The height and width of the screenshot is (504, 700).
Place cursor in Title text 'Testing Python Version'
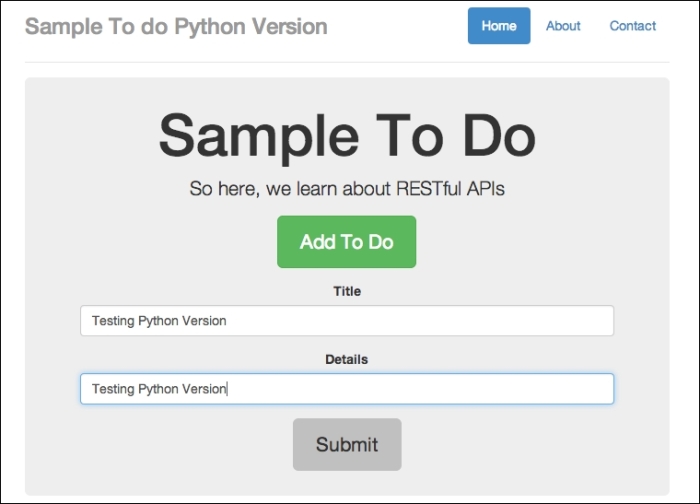(x=158, y=321)
